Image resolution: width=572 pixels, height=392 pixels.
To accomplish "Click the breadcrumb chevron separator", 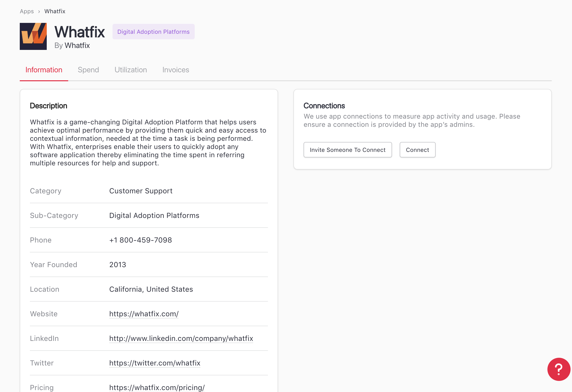I will pos(39,12).
